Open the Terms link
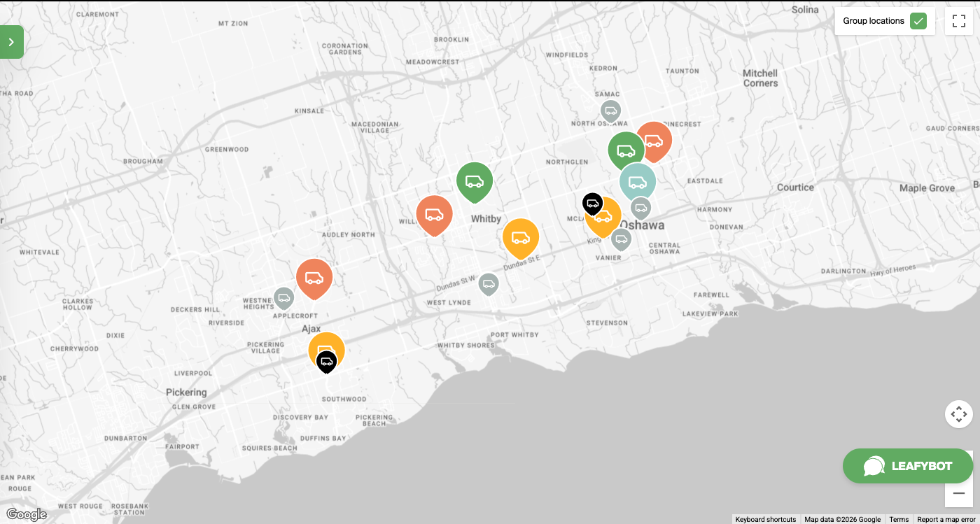980x524 pixels. (x=899, y=519)
